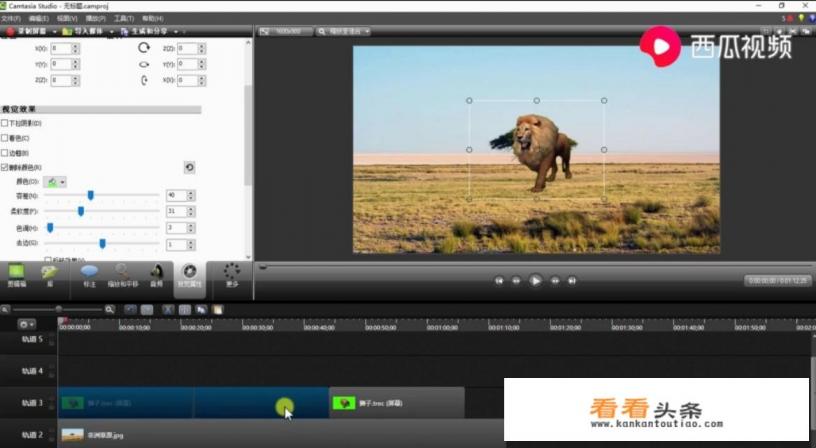816x448 pixels.
Task: Open the Clip Bin (剪辑箱) tab
Action: (16, 275)
